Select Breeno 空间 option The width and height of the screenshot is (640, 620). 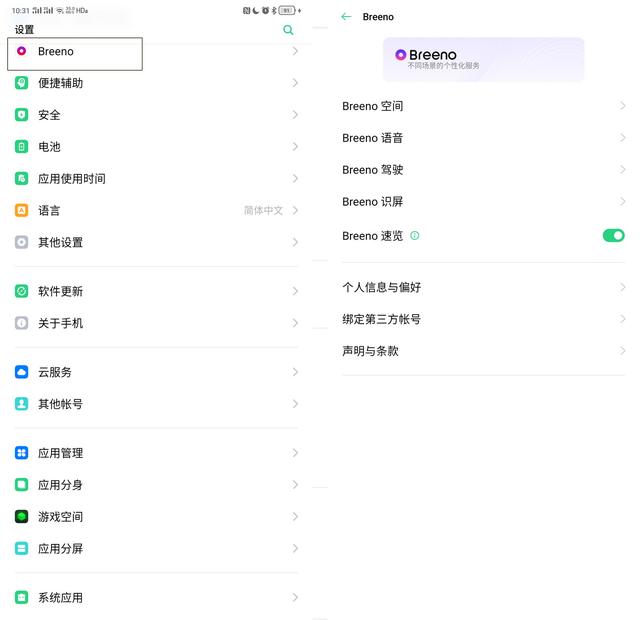483,106
